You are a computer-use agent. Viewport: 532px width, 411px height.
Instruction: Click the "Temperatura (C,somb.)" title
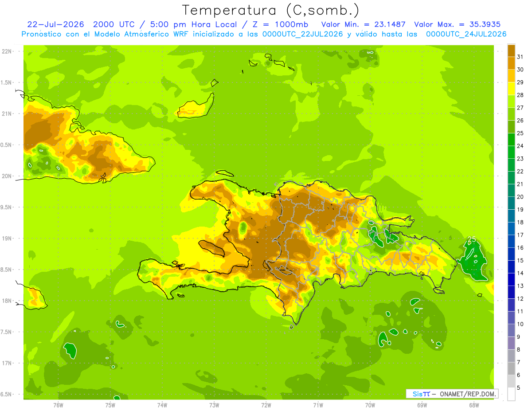270,10
